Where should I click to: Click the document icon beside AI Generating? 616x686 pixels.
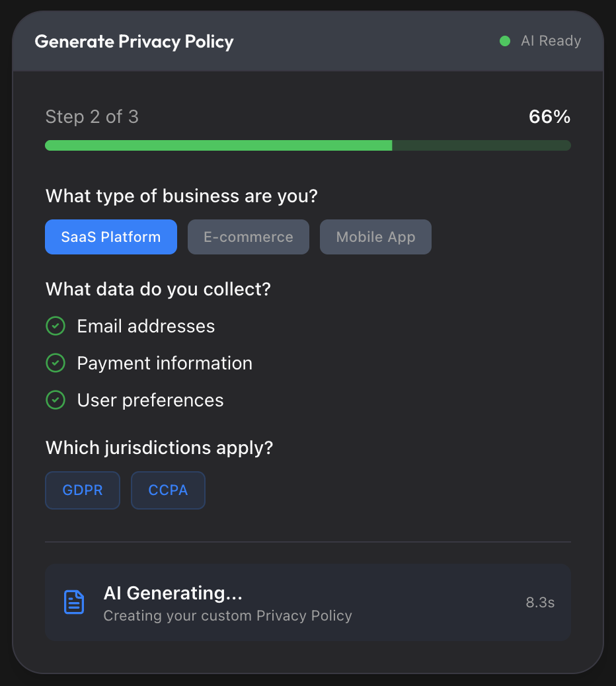(x=74, y=602)
